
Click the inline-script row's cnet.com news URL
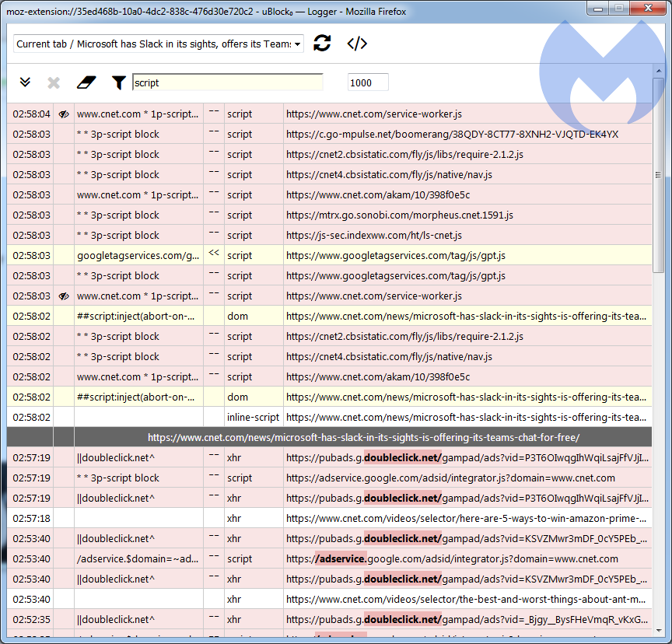[x=467, y=418]
